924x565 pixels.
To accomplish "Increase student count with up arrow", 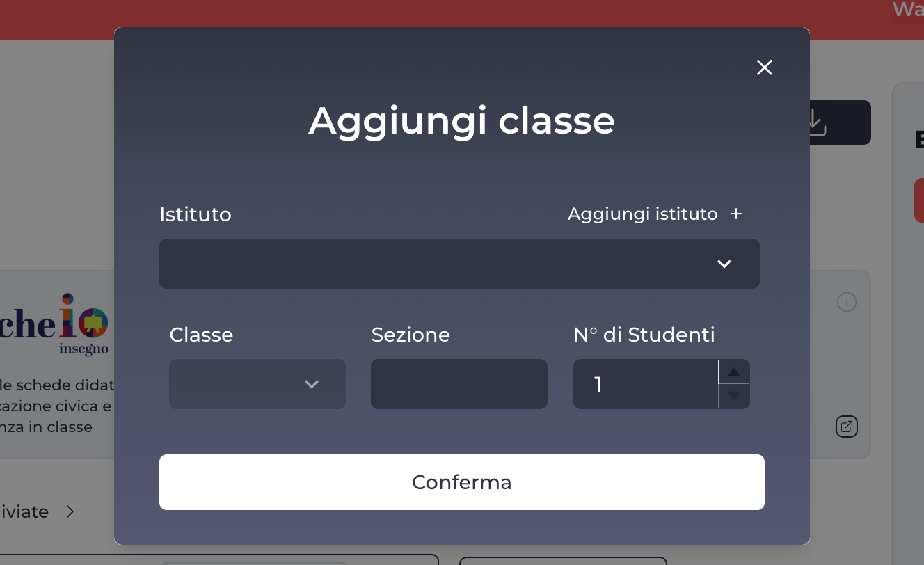I will click(x=733, y=372).
